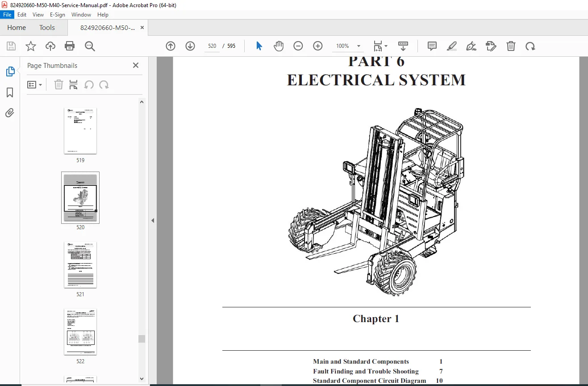Turn on scrolling read mode
This screenshot has height=386, width=588.
[x=403, y=46]
